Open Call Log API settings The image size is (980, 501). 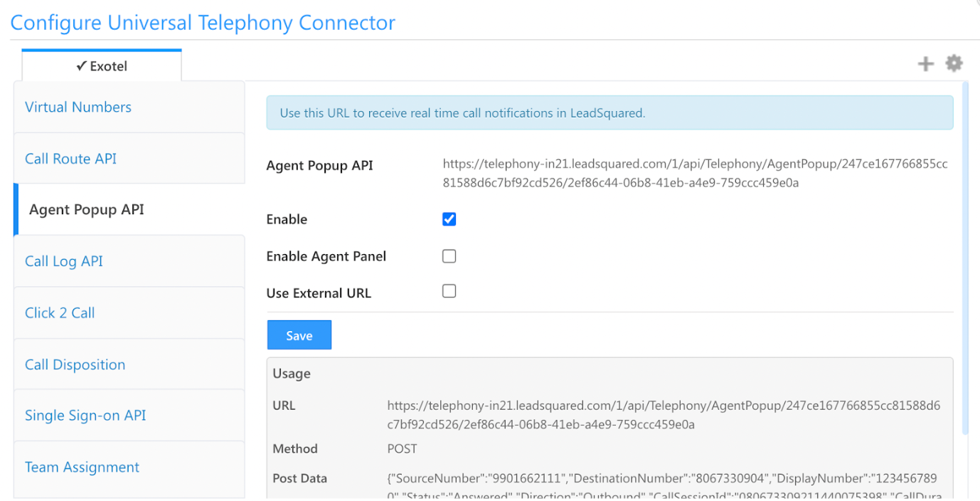click(x=129, y=261)
